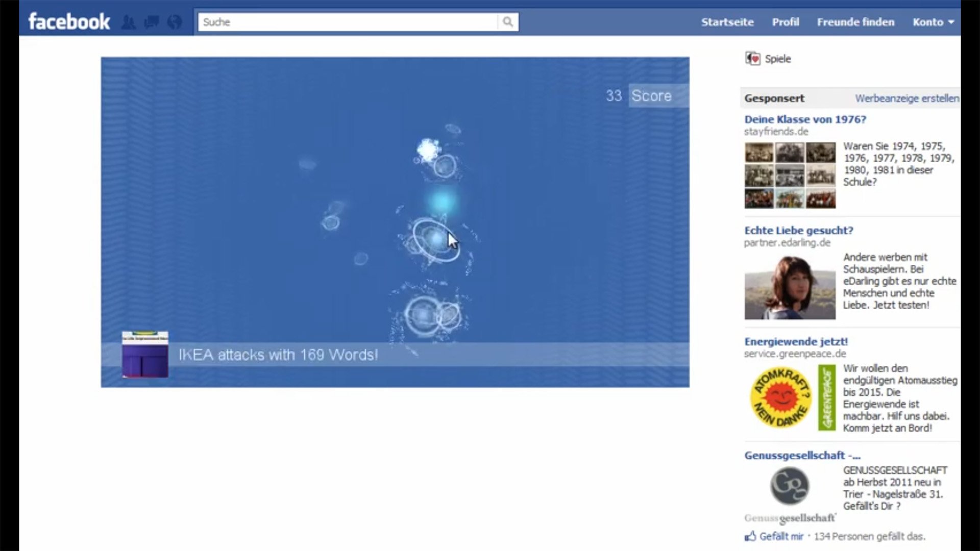Click 'service.greenpeace.de' text
The height and width of the screenshot is (551, 980).
tap(795, 354)
